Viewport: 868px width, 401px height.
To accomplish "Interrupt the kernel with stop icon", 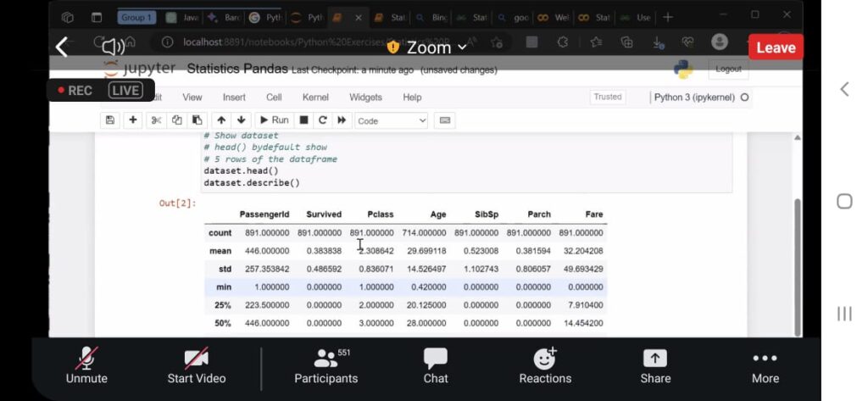I will [x=303, y=120].
